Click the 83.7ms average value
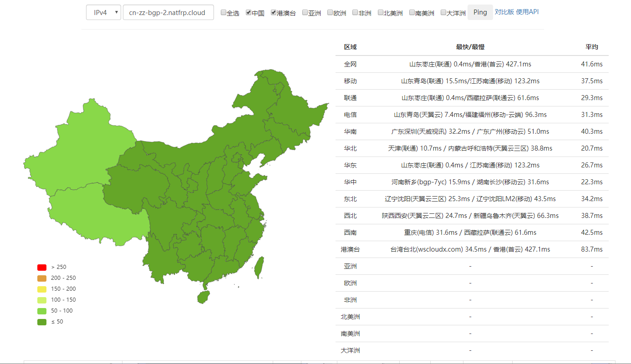The image size is (631, 364). tap(592, 249)
